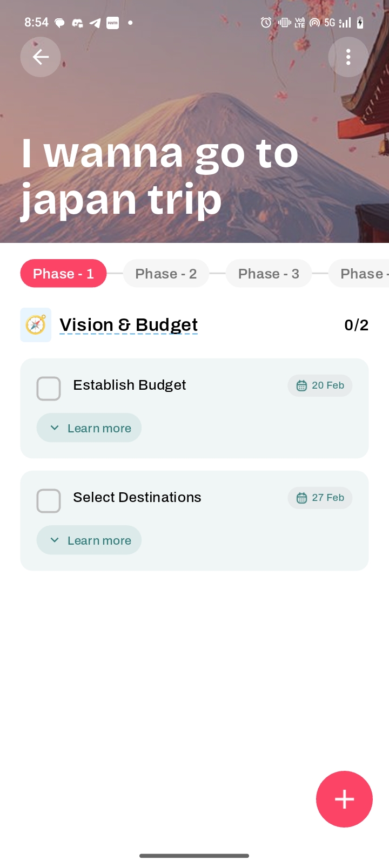Image resolution: width=389 pixels, height=868 pixels.
Task: Expand Learn more under Select Destinations
Action: (x=89, y=540)
